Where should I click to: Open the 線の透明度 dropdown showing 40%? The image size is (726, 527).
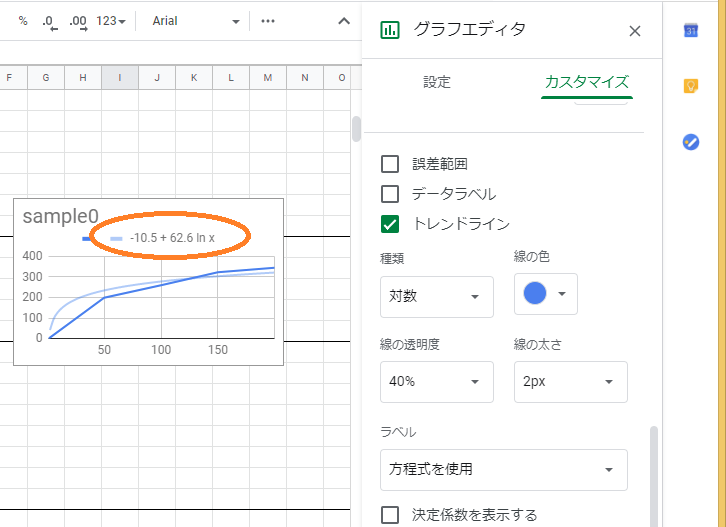pos(437,382)
